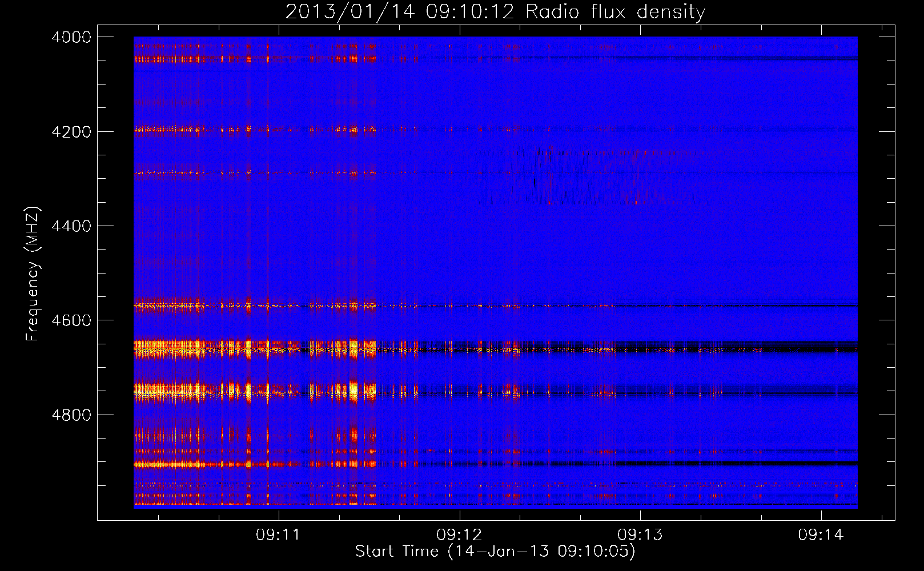Click the 09:11 time tick label
This screenshot has height=571, width=924.
pyautogui.click(x=278, y=535)
